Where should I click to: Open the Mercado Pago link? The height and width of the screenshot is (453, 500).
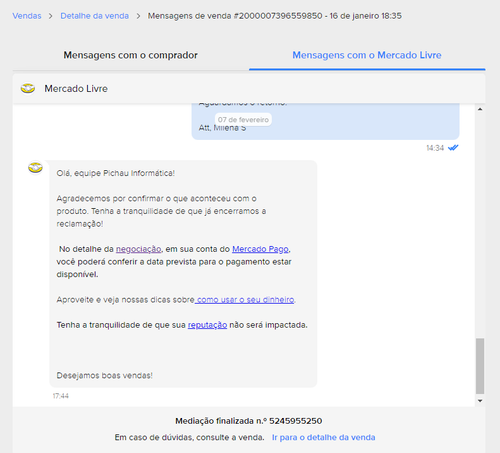coord(260,249)
